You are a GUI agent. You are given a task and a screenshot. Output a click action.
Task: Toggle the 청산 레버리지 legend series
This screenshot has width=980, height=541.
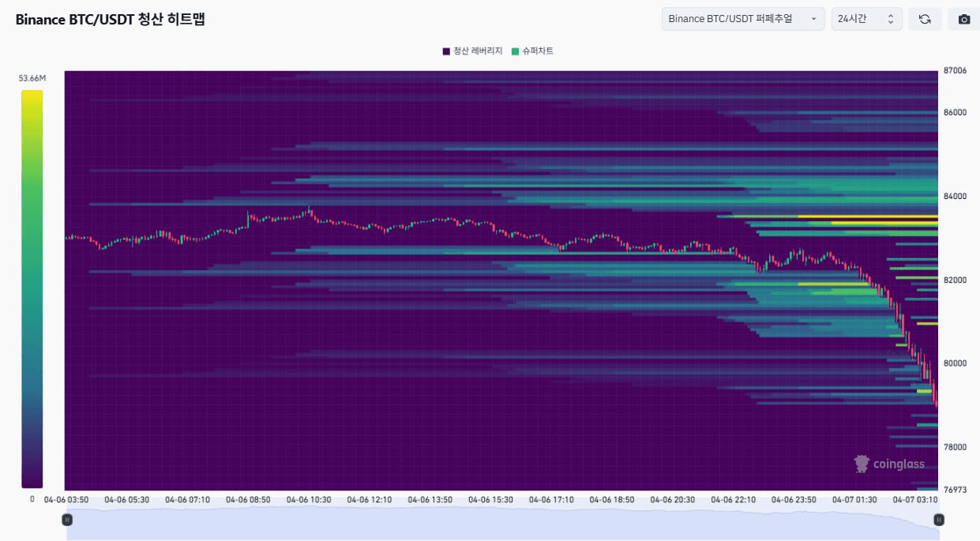pos(472,51)
